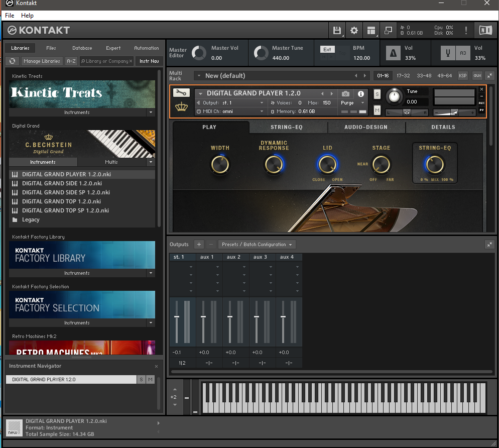Select previous instrument with left arrow

[x=322, y=93]
